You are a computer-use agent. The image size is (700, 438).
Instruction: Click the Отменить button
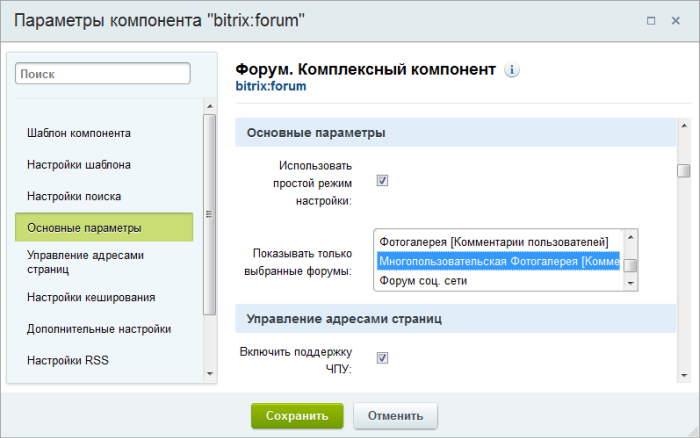[x=396, y=416]
